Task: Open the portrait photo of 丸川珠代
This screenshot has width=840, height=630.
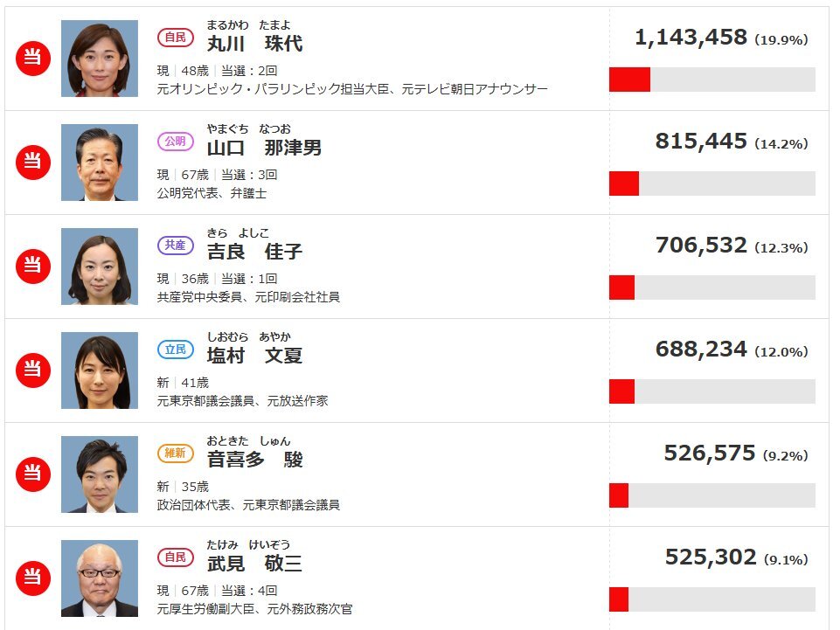Action: pos(100,59)
